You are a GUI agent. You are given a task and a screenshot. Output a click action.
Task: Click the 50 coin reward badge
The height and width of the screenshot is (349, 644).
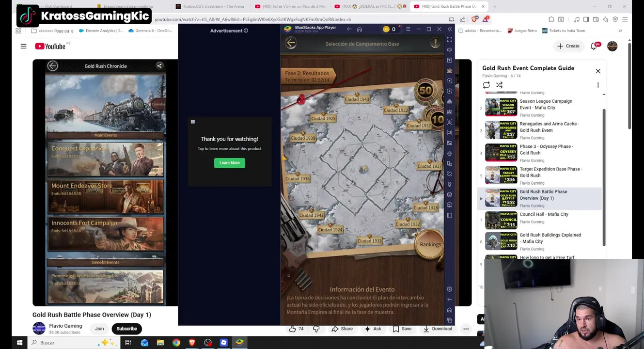click(425, 91)
